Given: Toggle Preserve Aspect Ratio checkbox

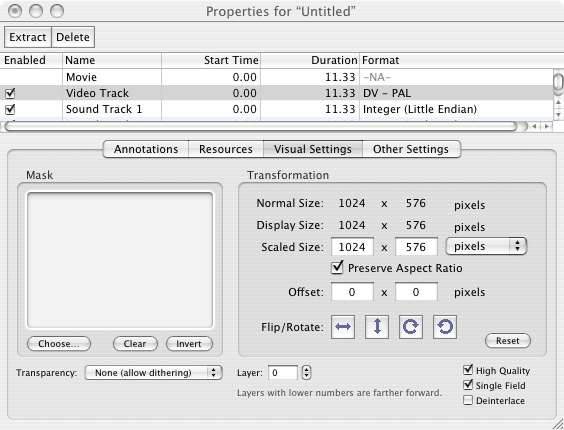Looking at the screenshot, I should 337,268.
